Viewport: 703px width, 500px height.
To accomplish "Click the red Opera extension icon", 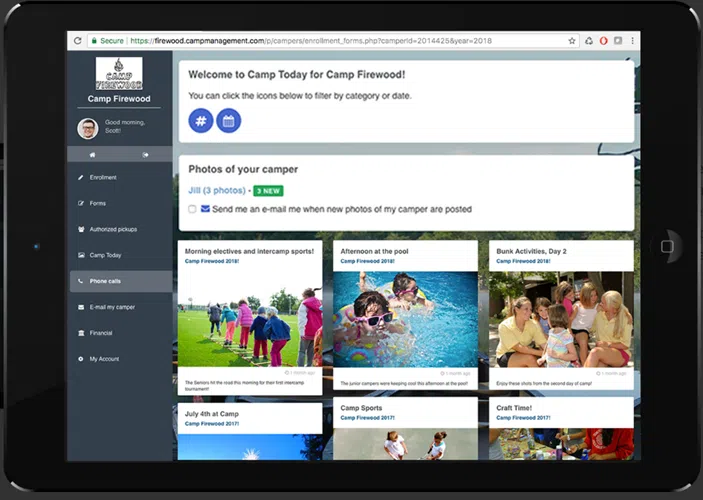I will click(603, 41).
